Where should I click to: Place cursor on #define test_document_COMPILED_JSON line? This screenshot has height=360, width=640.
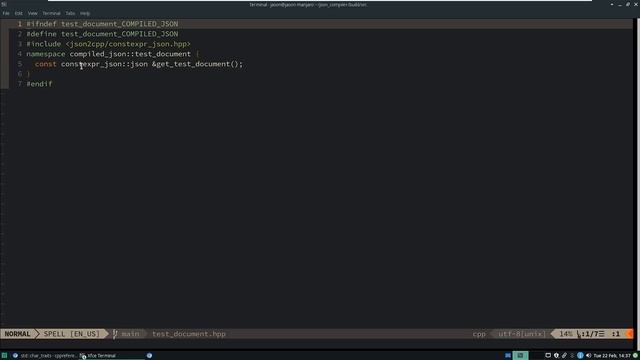pyautogui.click(x=102, y=34)
